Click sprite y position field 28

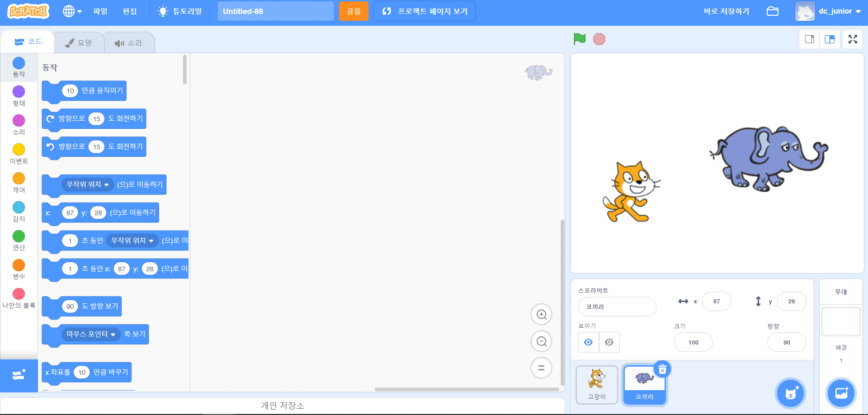point(792,301)
